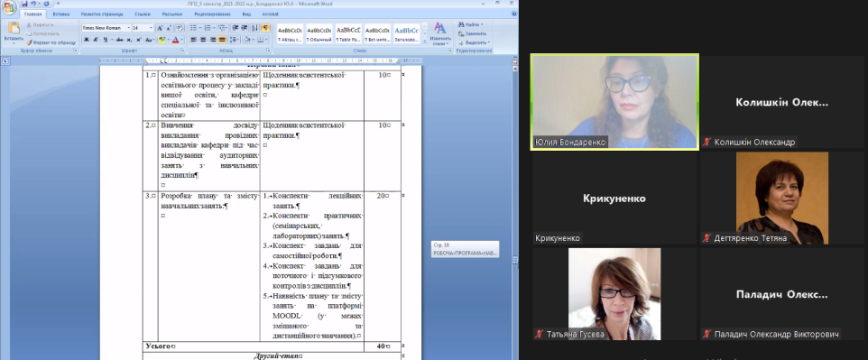
Task: Click the Office button logo
Action: click(9, 7)
